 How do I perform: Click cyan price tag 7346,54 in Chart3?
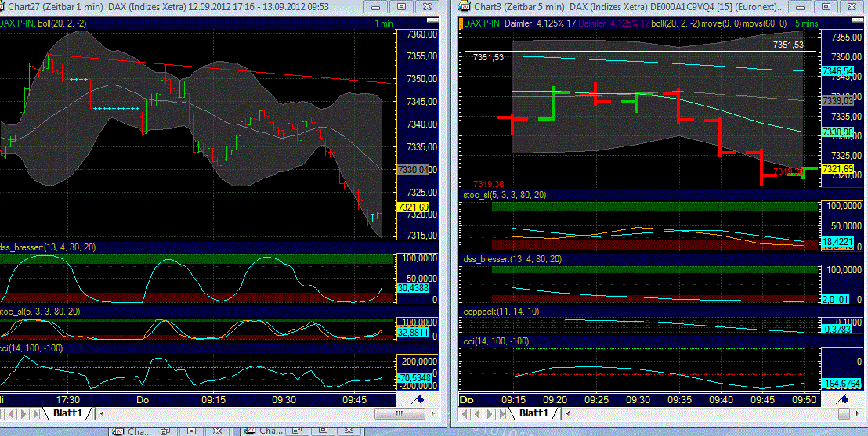(x=837, y=71)
